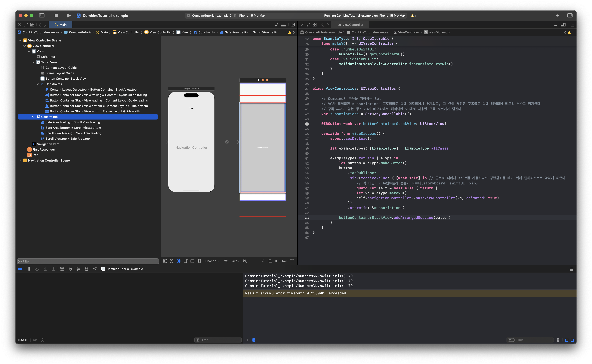Click the console Filter field
The image size is (592, 364).
(x=530, y=340)
